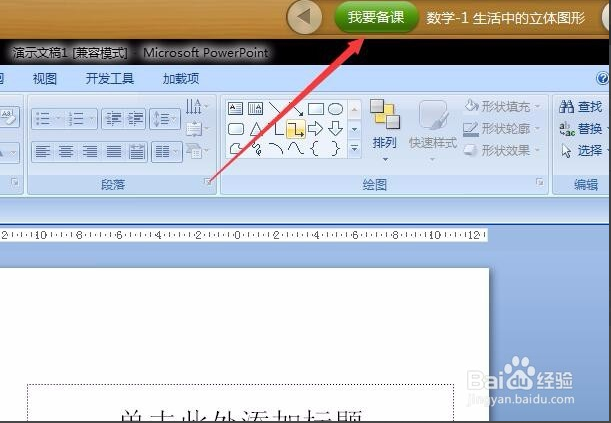611x423 pixels.
Task: Justify the paragraph text
Action: (113, 152)
